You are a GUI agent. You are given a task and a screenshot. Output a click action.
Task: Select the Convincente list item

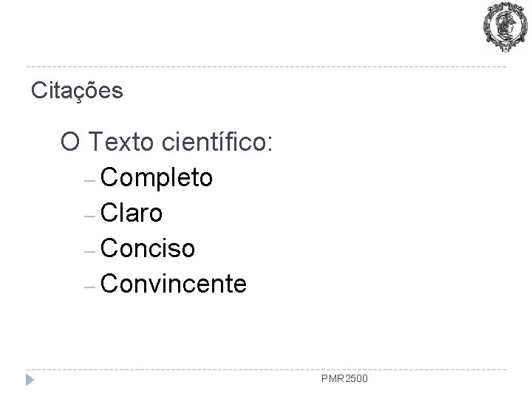tap(174, 284)
